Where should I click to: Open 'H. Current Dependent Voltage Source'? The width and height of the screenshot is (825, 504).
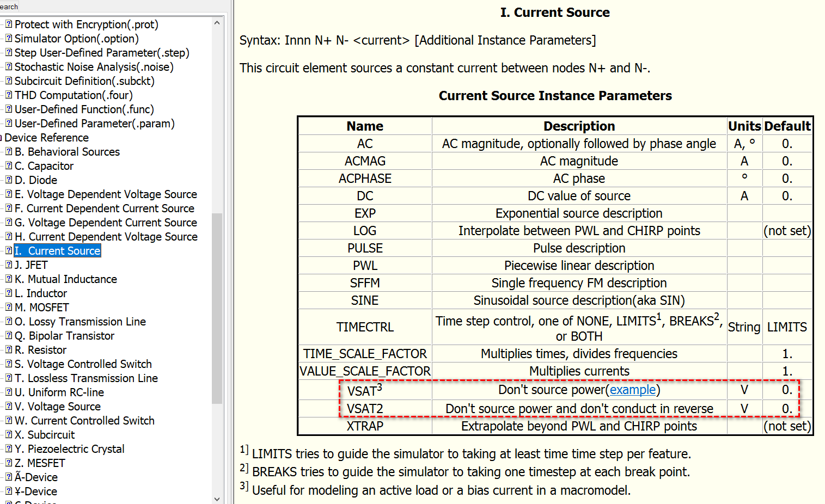(106, 237)
